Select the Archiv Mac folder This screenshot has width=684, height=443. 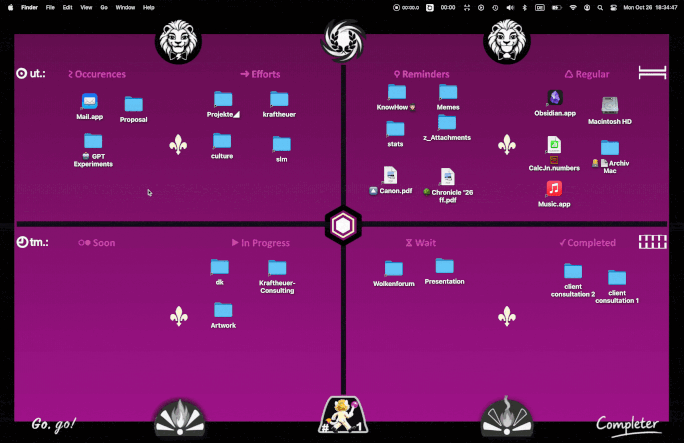coord(610,148)
